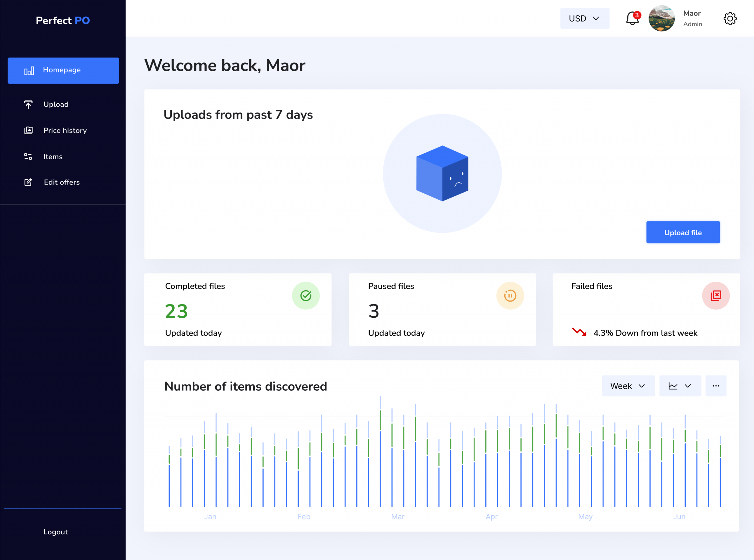
Task: Click Logout in the sidebar
Action: point(56,532)
